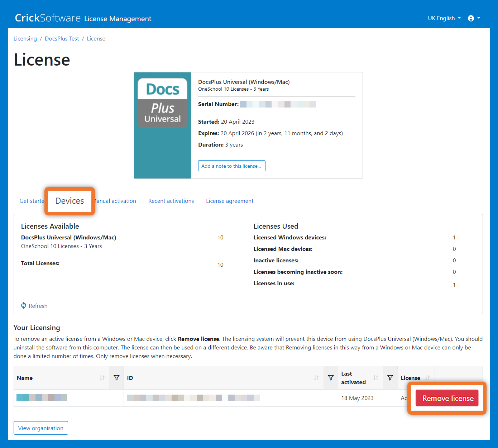Sort the table by ID column
This screenshot has height=448, width=498.
316,378
